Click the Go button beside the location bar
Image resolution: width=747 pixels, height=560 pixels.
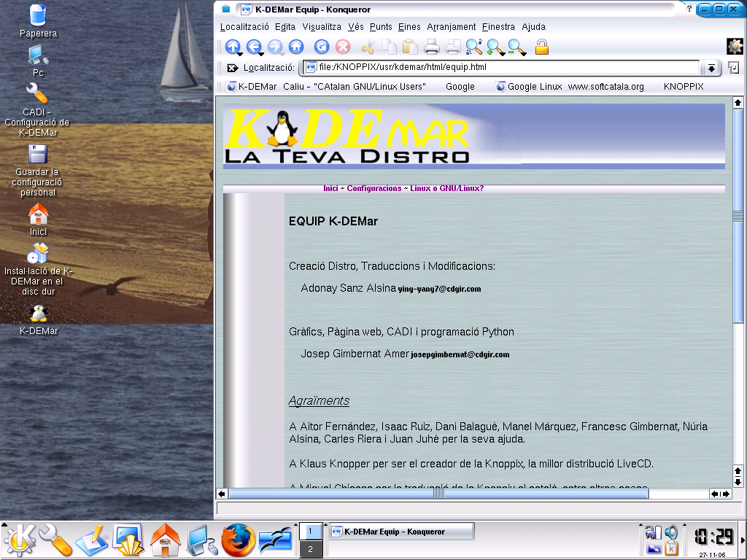coord(734,68)
